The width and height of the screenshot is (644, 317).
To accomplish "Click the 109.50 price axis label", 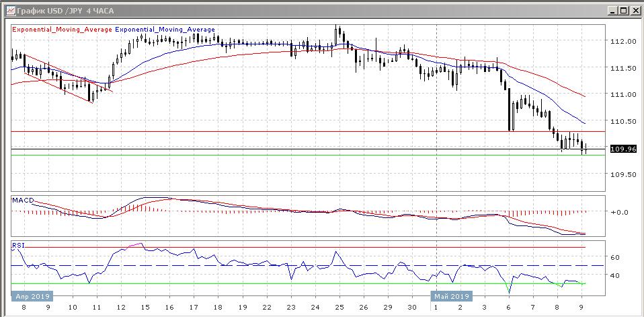I will point(624,174).
